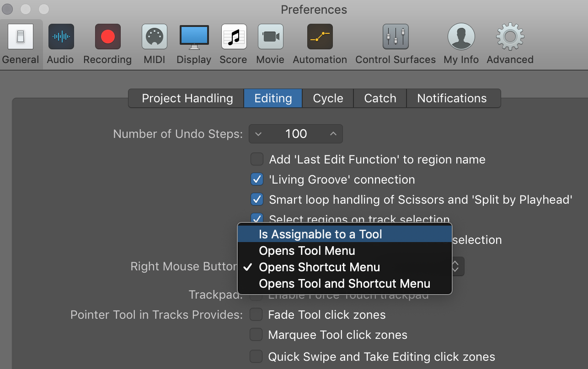Enable 'Add Last Edit Function' checkbox
The width and height of the screenshot is (588, 369).
tap(257, 159)
